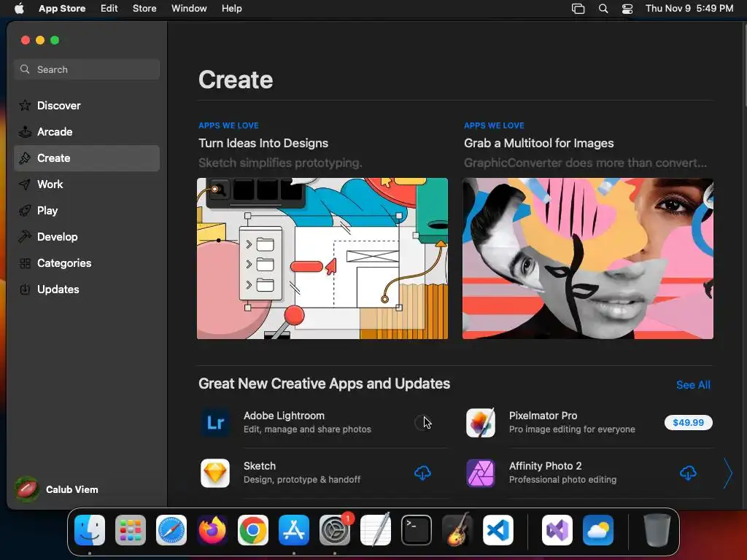
Task: Click the Stage Manager menu bar icon
Action: pos(578,9)
